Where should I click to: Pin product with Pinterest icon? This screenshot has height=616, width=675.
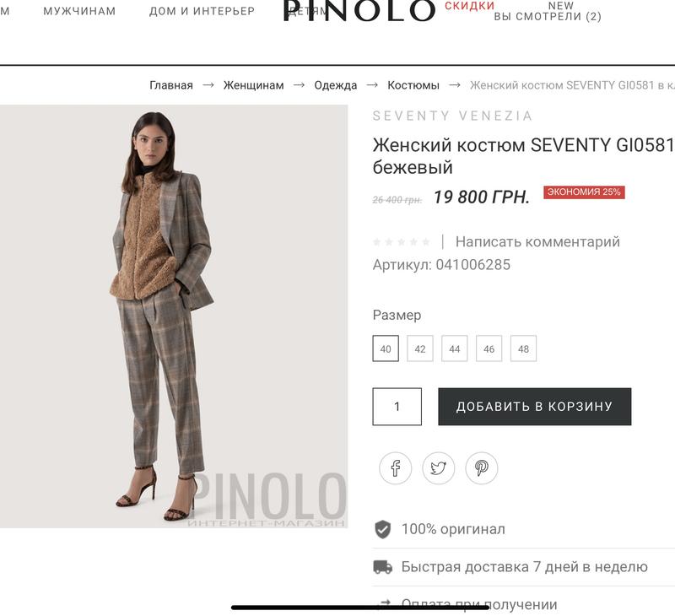coord(481,468)
